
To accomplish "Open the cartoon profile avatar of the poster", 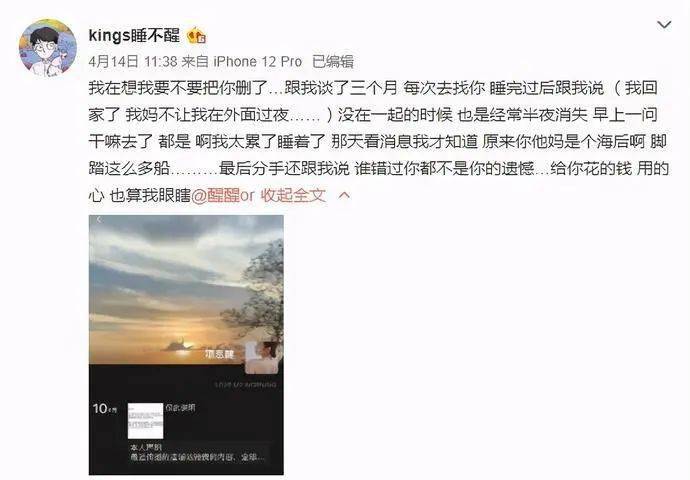I will [48, 48].
